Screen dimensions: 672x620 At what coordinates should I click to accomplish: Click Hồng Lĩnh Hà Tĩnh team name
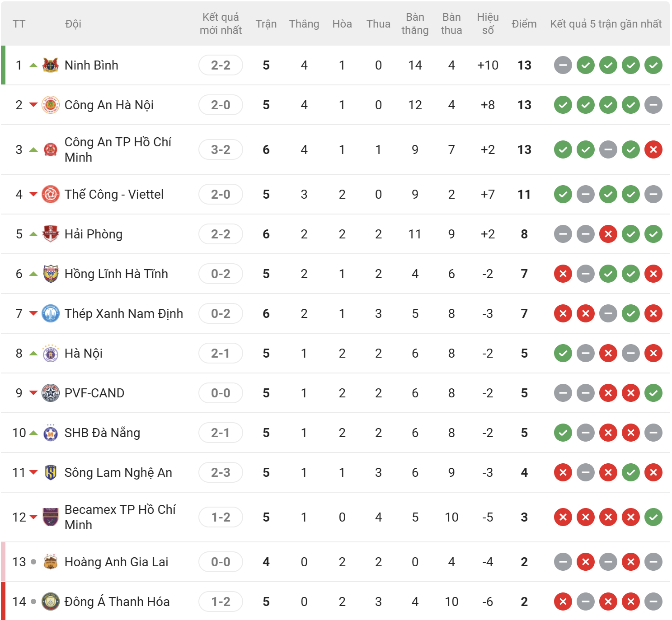click(116, 274)
